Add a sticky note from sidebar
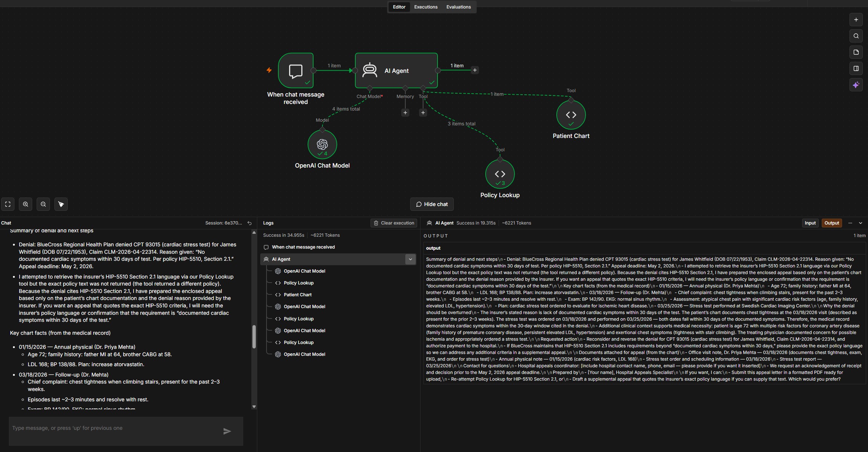The height and width of the screenshot is (452, 868). click(x=856, y=52)
